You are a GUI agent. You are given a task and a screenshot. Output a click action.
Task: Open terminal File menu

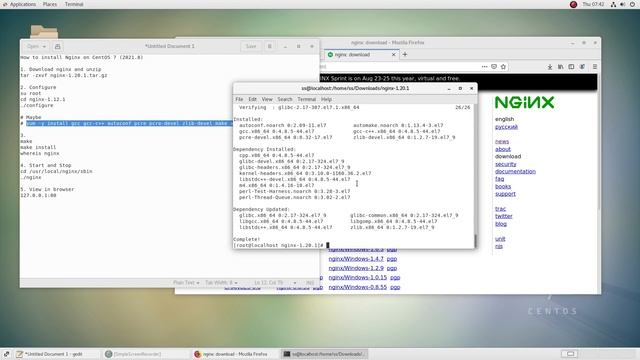[x=239, y=99]
